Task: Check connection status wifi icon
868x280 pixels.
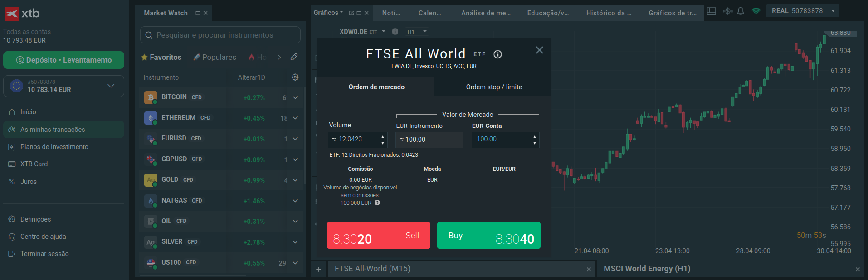Action: point(756,11)
